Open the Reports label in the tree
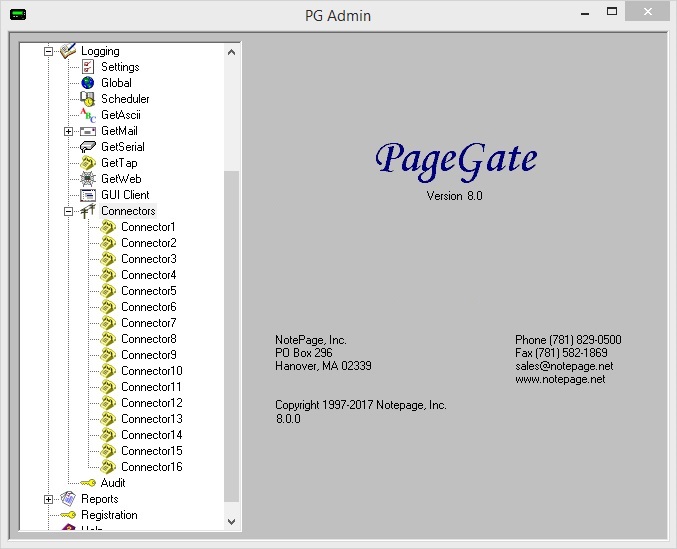The width and height of the screenshot is (677, 549). point(99,499)
